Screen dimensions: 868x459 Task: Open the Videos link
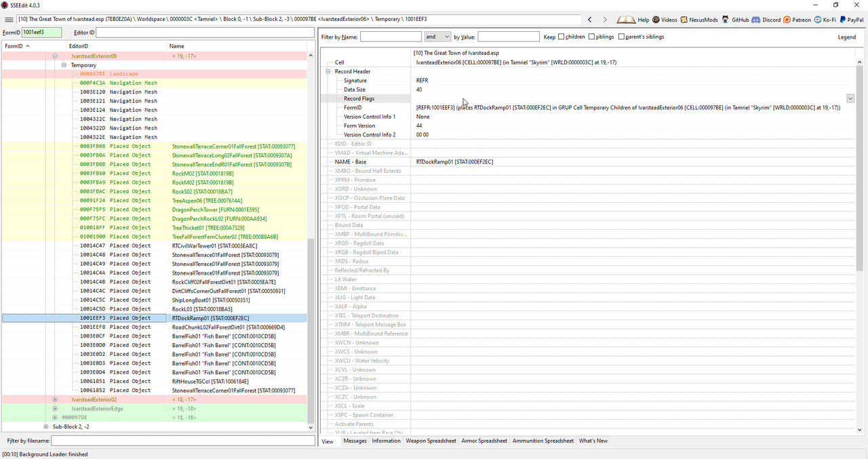[x=665, y=20]
